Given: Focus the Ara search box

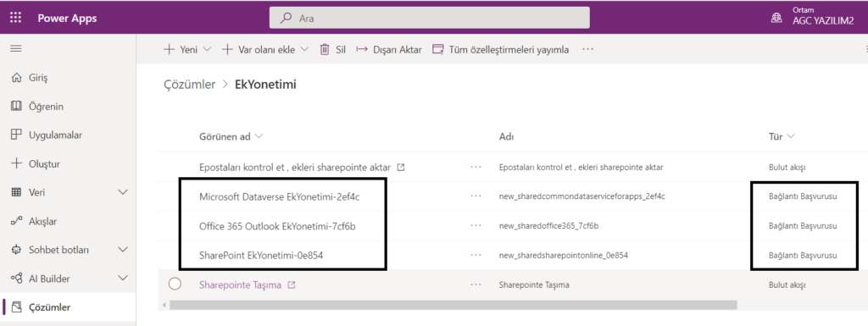Looking at the screenshot, I should point(429,19).
